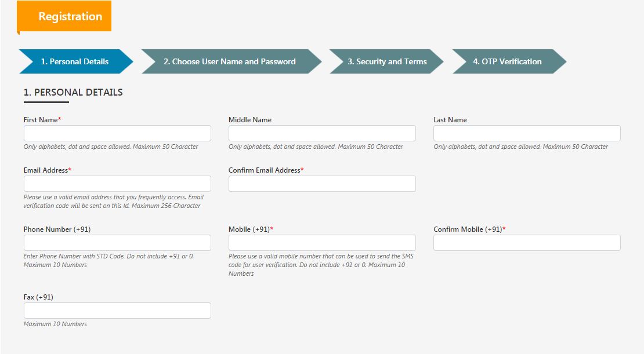Click the First Name field label
644x354 pixels.
coord(39,119)
